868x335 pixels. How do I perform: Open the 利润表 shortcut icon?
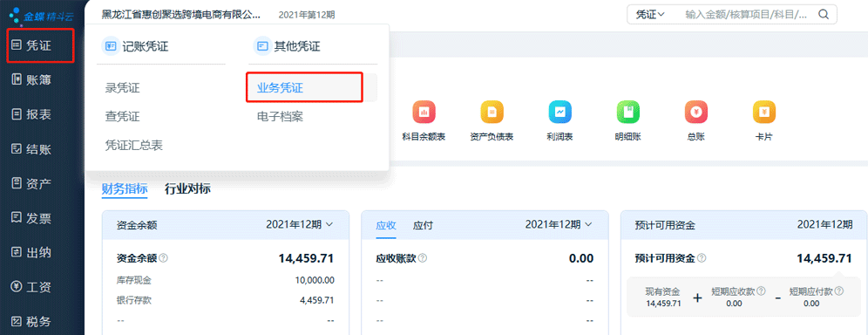click(x=559, y=113)
